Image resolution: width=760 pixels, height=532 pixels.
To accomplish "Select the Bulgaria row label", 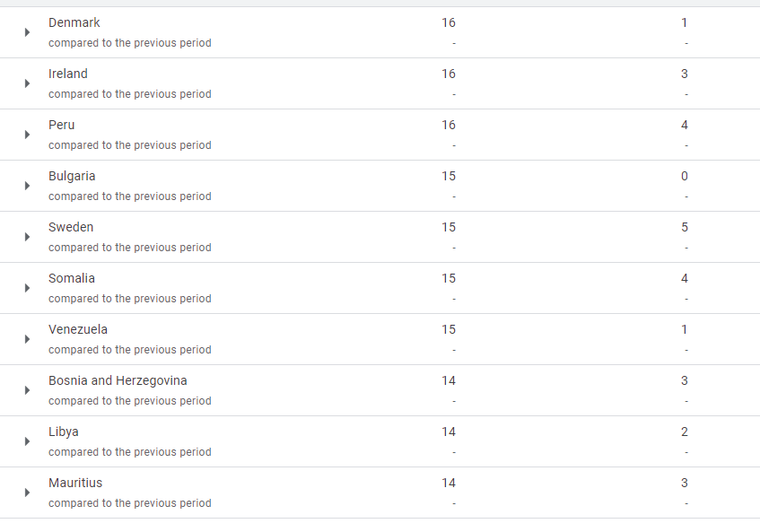I will pyautogui.click(x=72, y=176).
